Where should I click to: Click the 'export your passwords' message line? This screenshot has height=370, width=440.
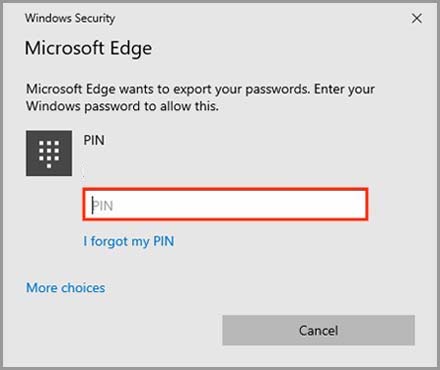pyautogui.click(x=200, y=89)
